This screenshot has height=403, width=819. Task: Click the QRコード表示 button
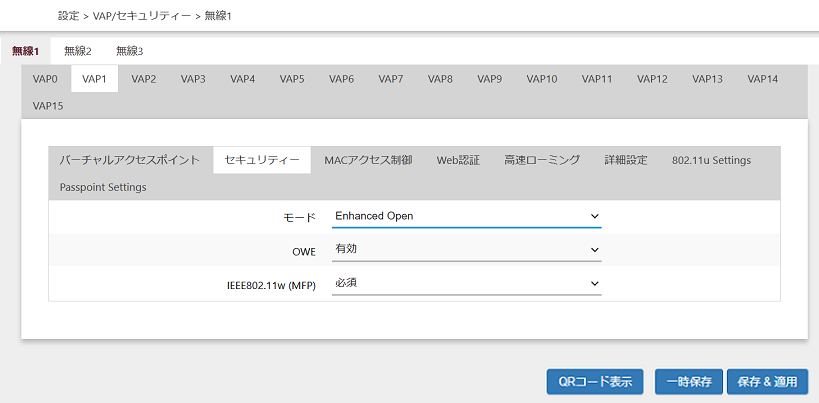595,382
